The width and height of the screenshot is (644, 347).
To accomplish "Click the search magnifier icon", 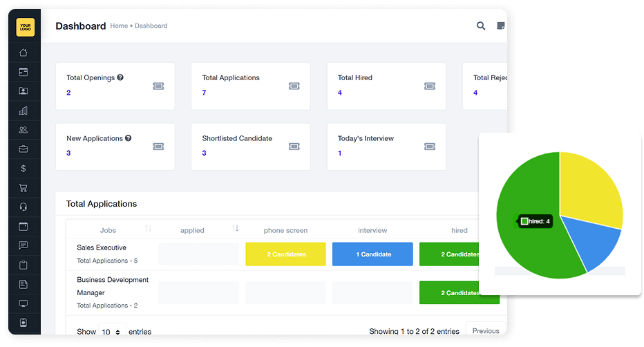I will 481,26.
